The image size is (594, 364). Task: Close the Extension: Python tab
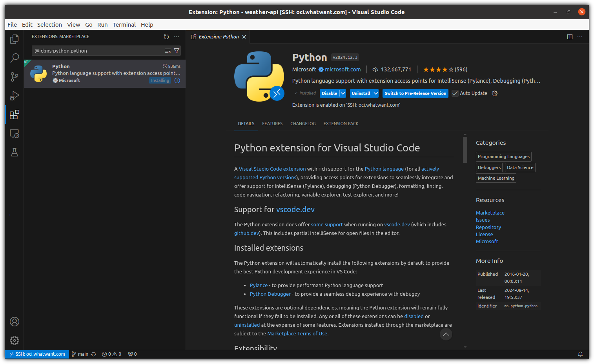(x=244, y=37)
